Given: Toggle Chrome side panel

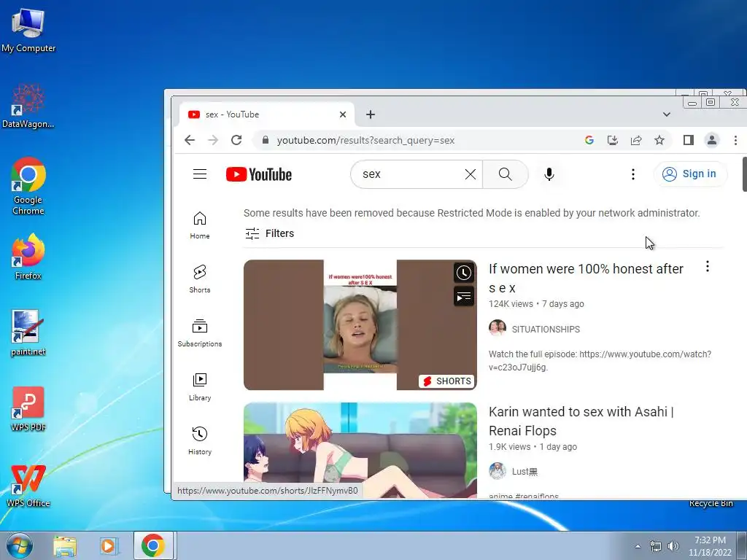Looking at the screenshot, I should tap(689, 140).
